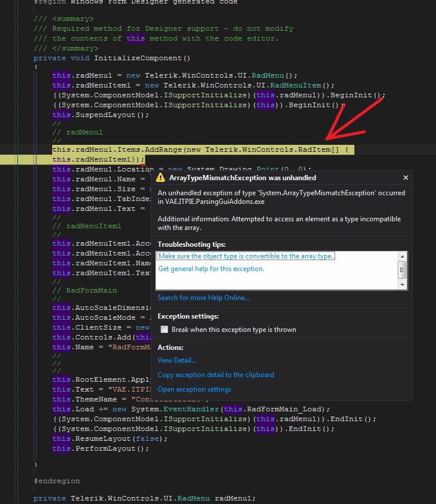The height and width of the screenshot is (504, 436).
Task: Click the 'this.radMenuItem1});' code line
Action: [x=98, y=159]
